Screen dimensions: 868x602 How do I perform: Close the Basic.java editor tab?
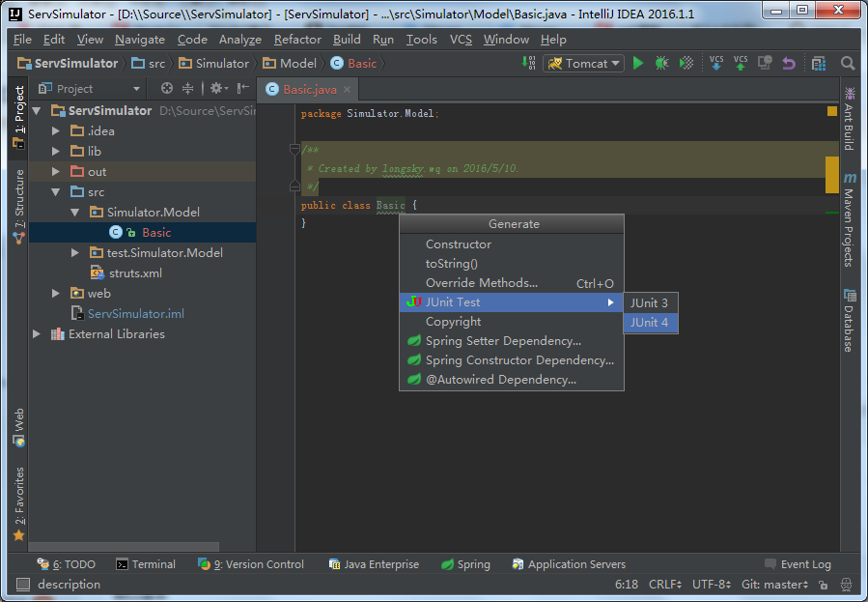pyautogui.click(x=347, y=89)
